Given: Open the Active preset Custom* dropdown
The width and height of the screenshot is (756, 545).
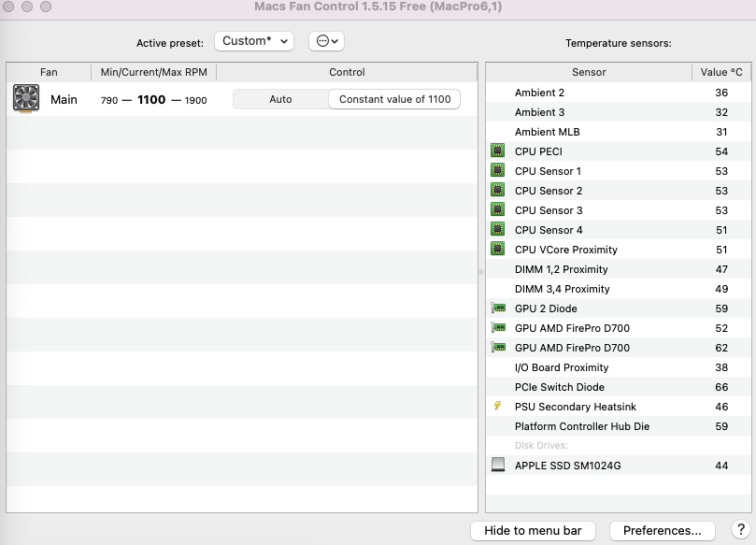Looking at the screenshot, I should point(254,41).
